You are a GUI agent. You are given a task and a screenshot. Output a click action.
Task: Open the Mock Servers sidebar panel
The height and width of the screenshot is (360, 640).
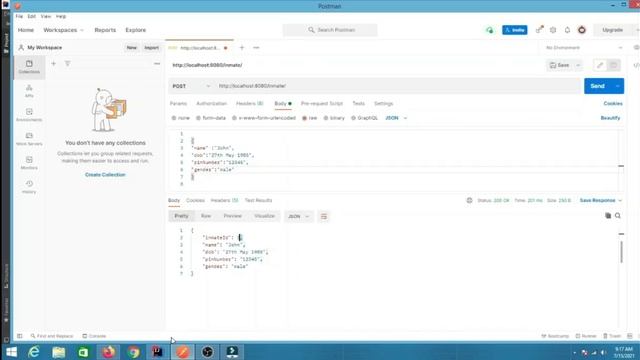(x=29, y=139)
